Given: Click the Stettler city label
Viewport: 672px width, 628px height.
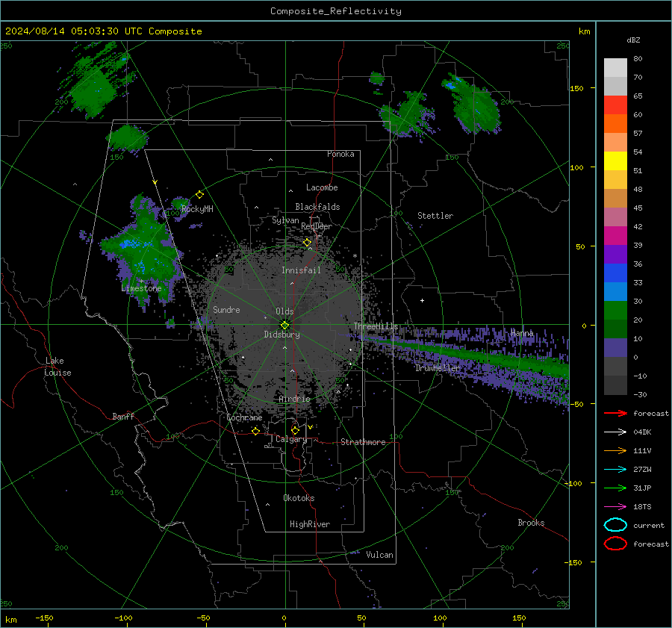Looking at the screenshot, I should tap(435, 216).
